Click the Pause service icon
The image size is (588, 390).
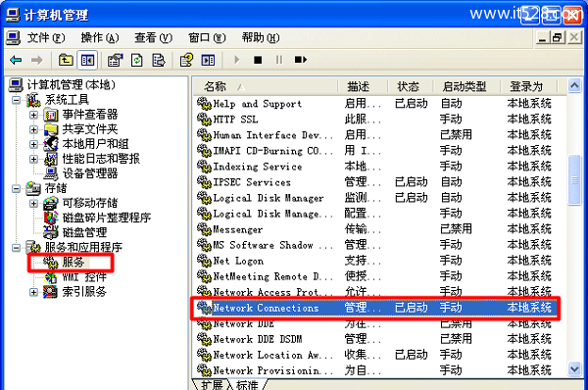pos(279,60)
